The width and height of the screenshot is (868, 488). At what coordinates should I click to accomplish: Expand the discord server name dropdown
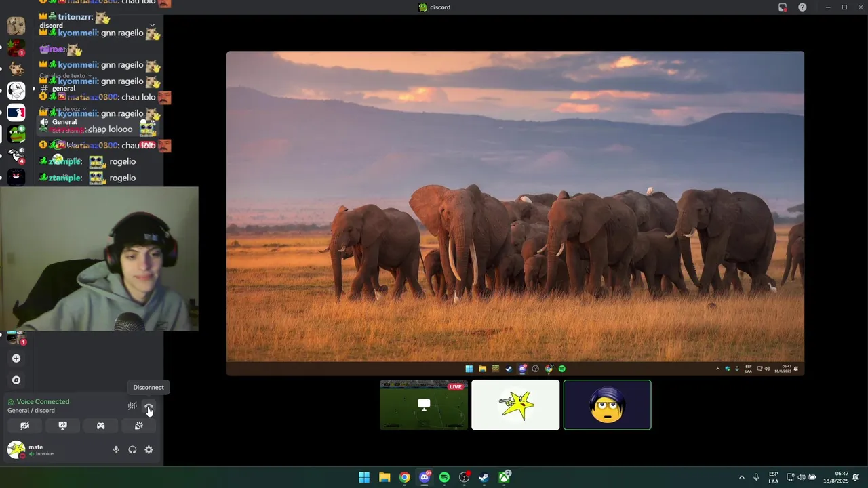[x=152, y=26]
